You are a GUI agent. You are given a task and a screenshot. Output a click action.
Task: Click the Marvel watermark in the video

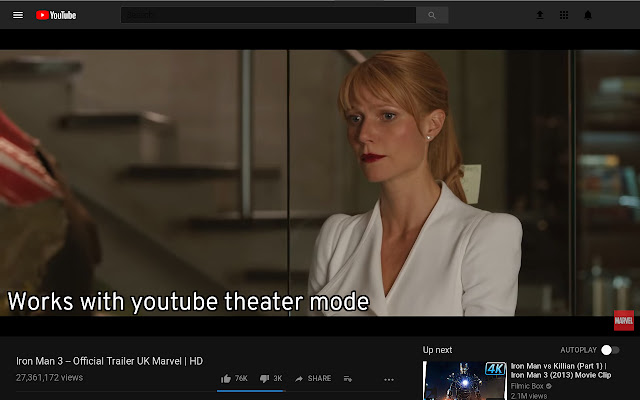[x=623, y=321]
